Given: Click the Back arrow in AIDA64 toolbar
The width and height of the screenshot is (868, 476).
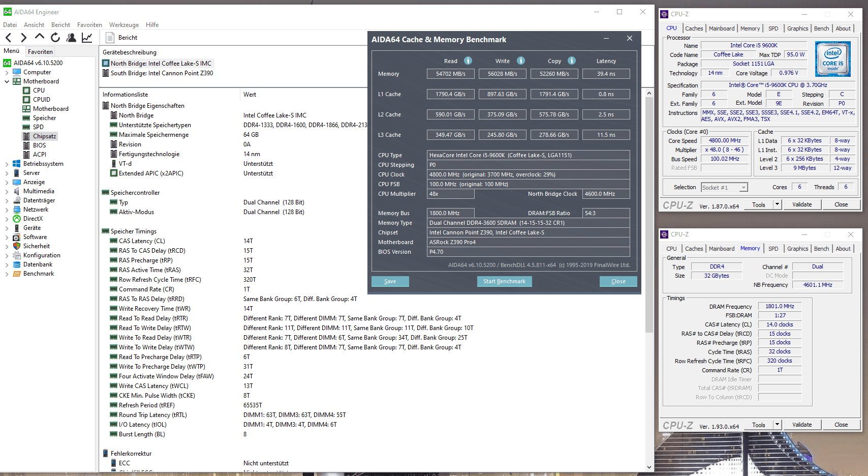Looking at the screenshot, I should [x=8, y=38].
